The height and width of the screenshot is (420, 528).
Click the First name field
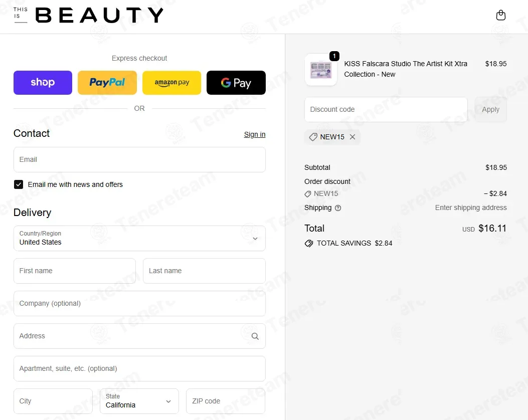[x=75, y=271]
